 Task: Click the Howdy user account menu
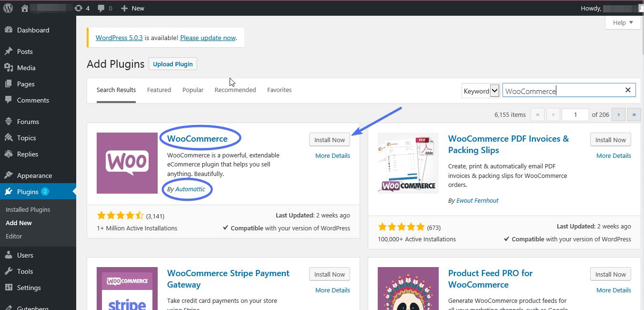coord(611,8)
